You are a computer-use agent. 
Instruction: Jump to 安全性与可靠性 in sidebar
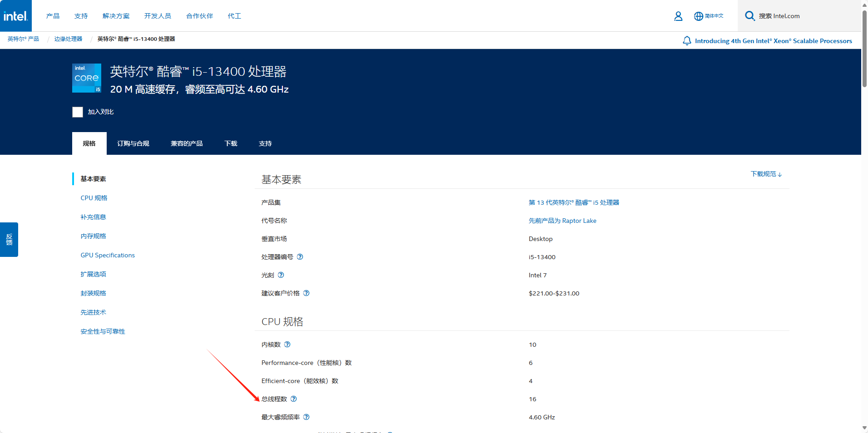103,331
